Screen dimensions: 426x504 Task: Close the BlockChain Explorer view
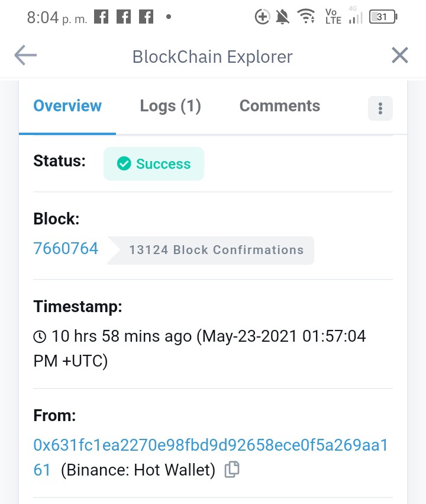pyautogui.click(x=400, y=55)
